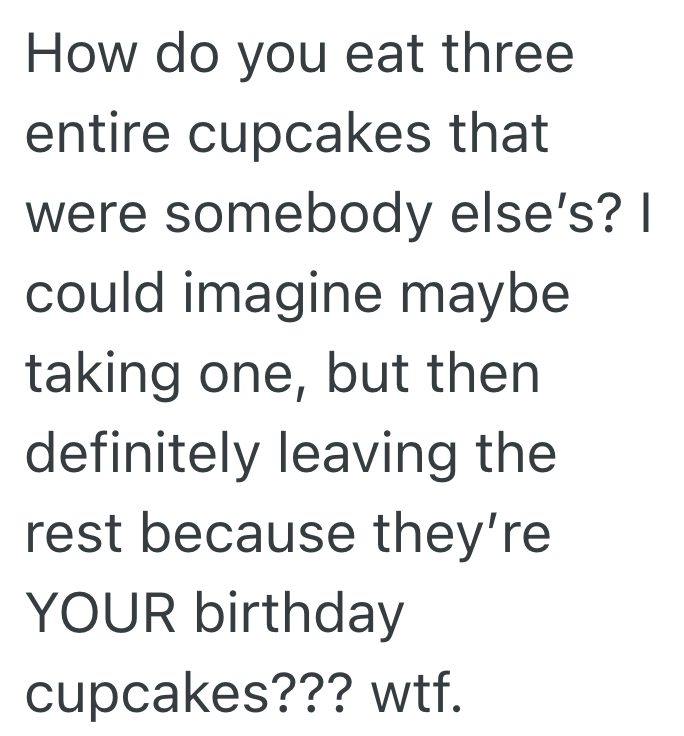Click the word "could"
The height and width of the screenshot is (736, 684).
coord(88,293)
